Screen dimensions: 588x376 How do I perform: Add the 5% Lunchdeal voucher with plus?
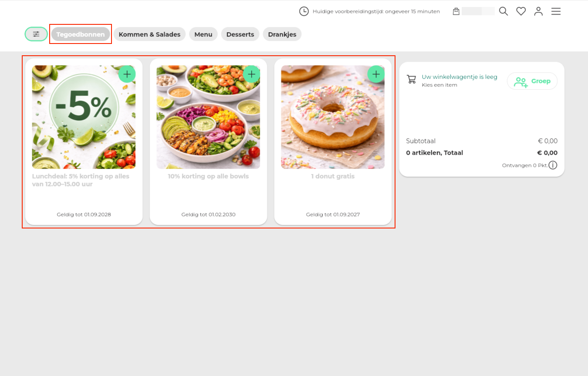127,74
